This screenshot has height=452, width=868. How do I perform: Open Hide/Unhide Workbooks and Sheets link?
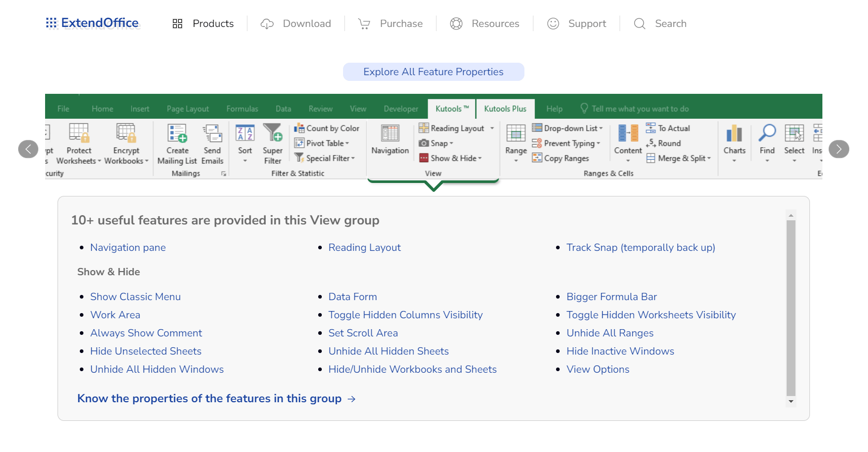412,369
